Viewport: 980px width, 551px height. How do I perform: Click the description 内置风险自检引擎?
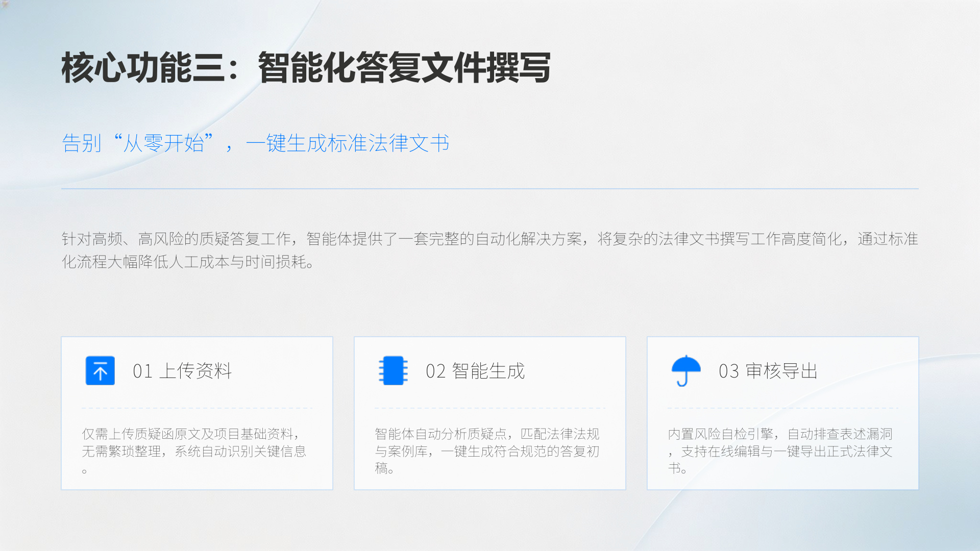coord(780,451)
